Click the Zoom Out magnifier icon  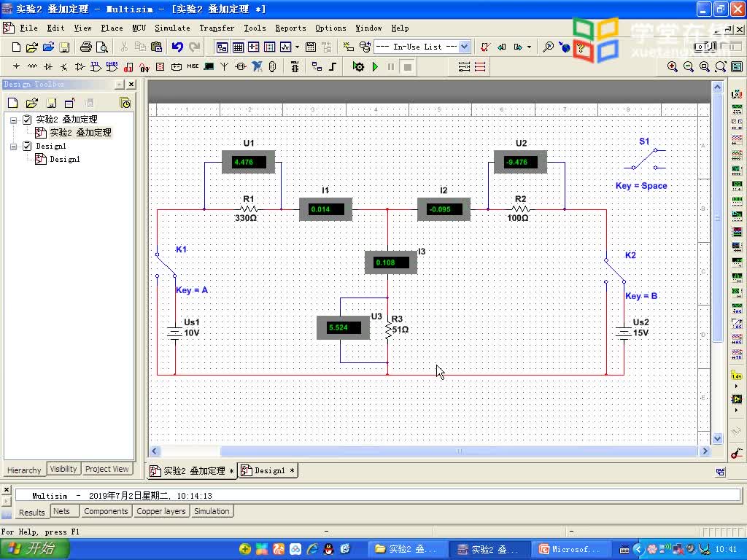click(689, 66)
